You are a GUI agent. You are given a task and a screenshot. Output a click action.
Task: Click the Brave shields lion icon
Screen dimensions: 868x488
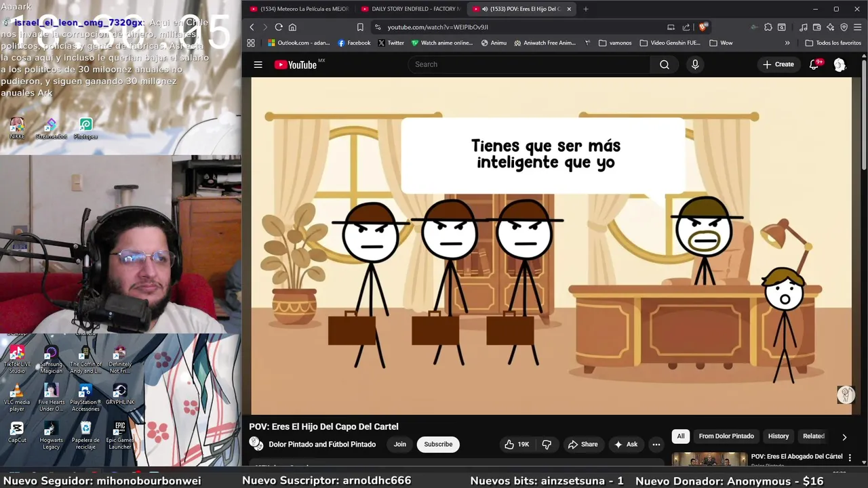point(703,27)
